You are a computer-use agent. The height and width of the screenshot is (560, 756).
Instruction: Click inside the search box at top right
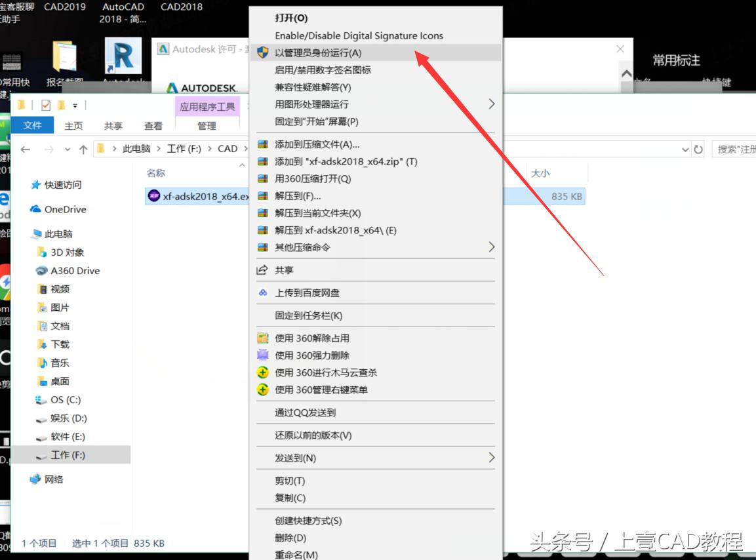coord(733,148)
